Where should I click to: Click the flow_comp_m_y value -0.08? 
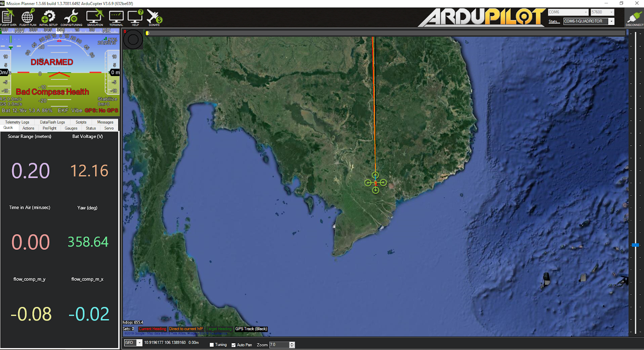31,314
